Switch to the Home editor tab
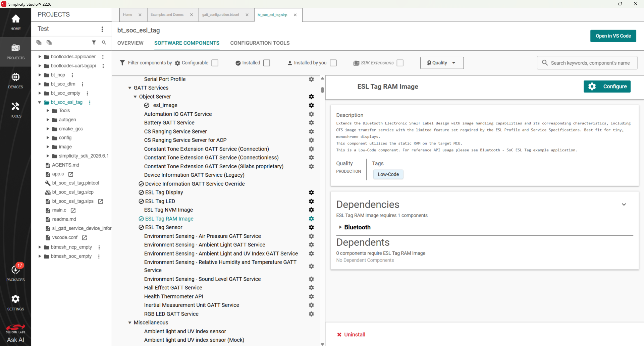The image size is (644, 346). click(x=127, y=15)
